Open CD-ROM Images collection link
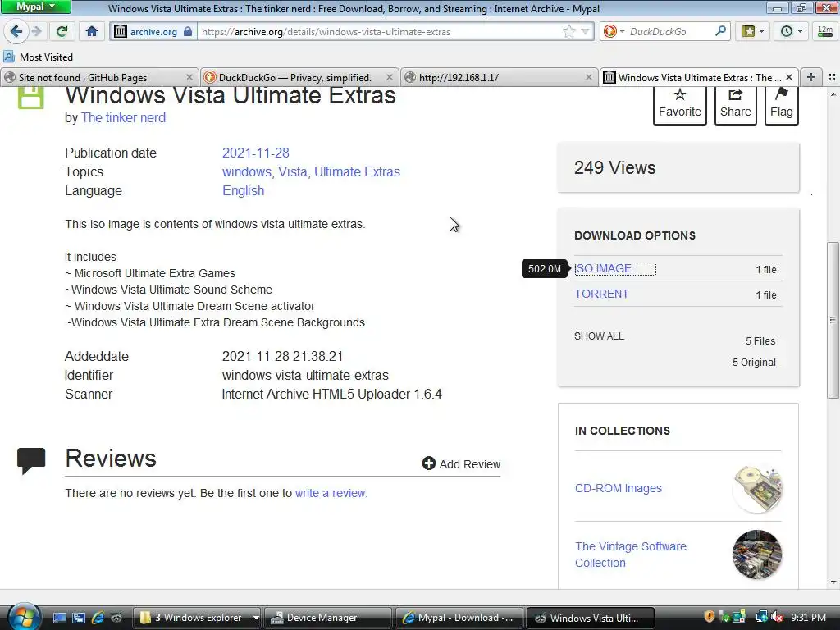Screen dimensions: 840x630 [619, 488]
